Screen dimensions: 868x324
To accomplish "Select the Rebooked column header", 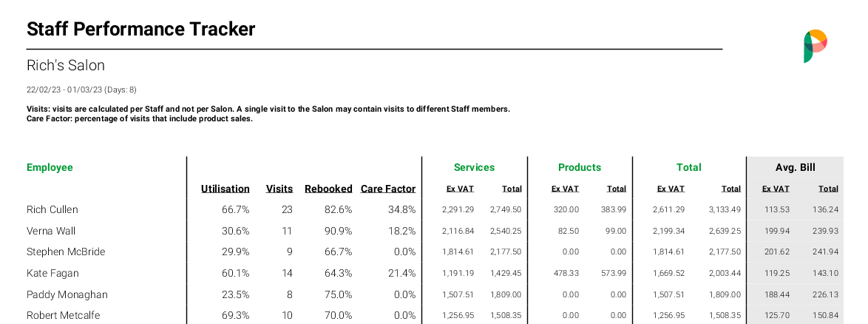I will (x=328, y=189).
